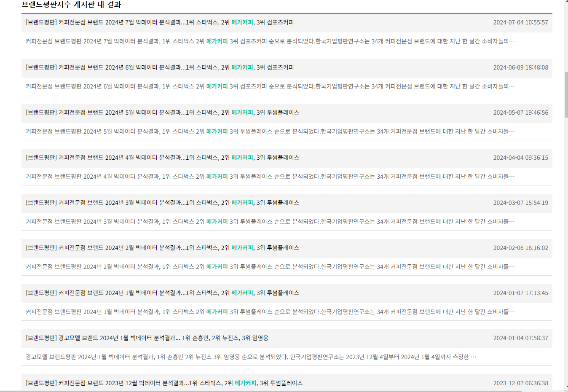Click the timestamp 2024-04-04 09:36:15

(x=521, y=158)
